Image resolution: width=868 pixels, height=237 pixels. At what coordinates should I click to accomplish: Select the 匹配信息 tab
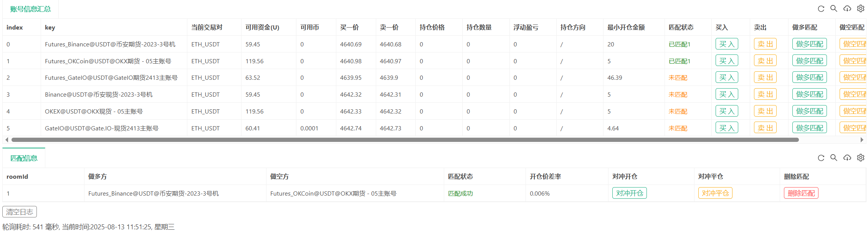click(24, 158)
